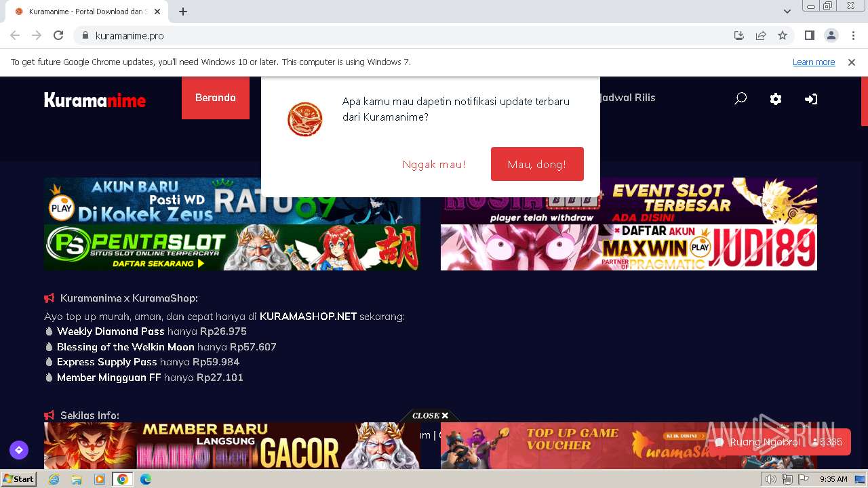Click the Kuramanime x KuramaShop heading
The height and width of the screenshot is (488, 868).
click(129, 298)
